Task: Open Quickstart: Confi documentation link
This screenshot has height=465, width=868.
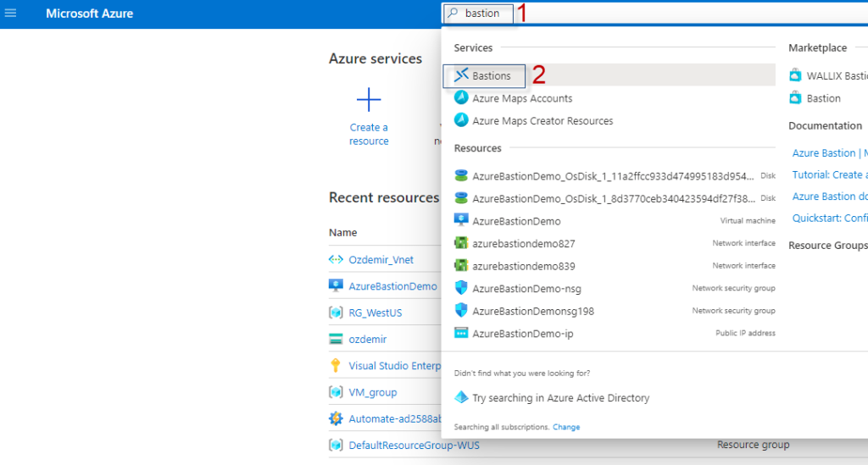Action: click(x=830, y=219)
